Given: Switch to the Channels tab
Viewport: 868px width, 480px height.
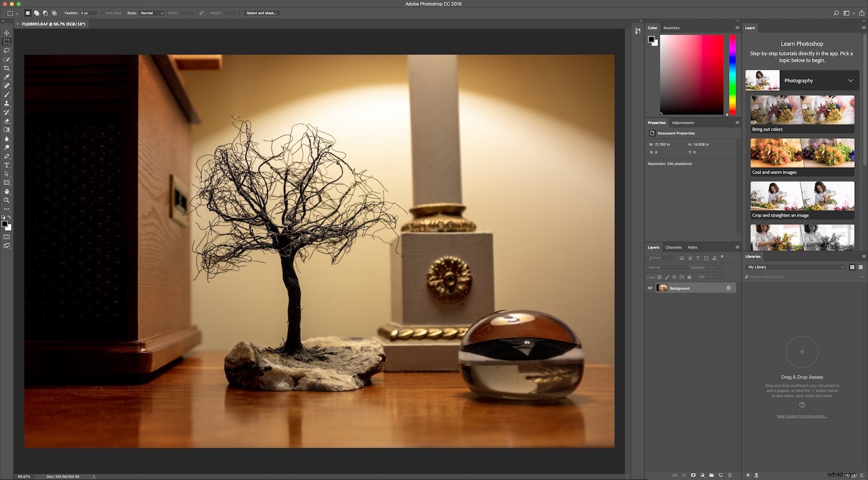Looking at the screenshot, I should [674, 248].
